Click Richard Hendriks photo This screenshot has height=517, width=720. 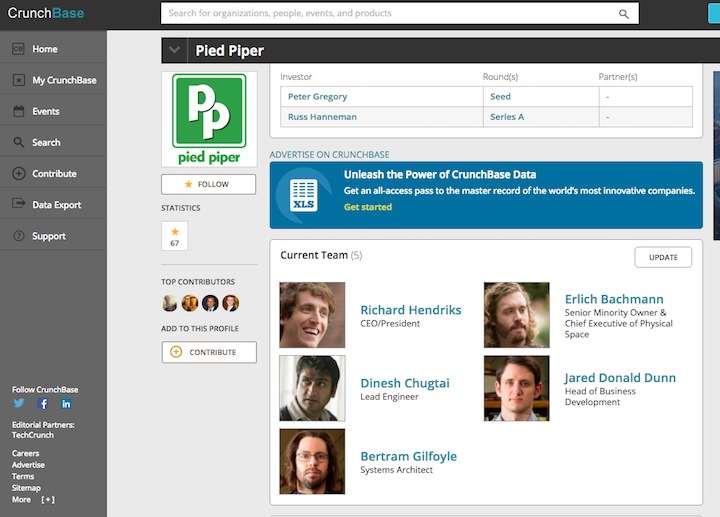(x=312, y=315)
